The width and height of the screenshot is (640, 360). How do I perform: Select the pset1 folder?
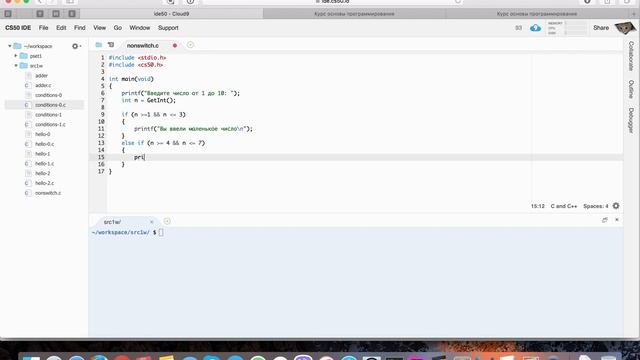click(x=36, y=56)
